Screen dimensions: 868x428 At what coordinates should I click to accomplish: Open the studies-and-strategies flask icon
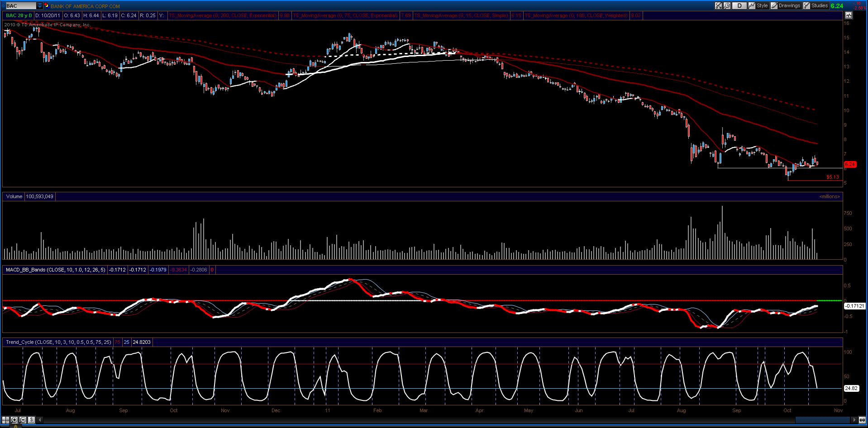click(x=719, y=6)
